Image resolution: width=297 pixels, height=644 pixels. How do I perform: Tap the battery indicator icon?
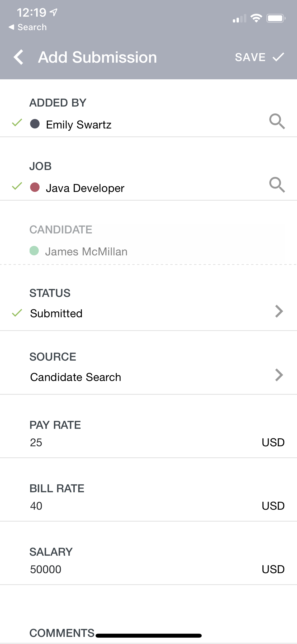[276, 18]
